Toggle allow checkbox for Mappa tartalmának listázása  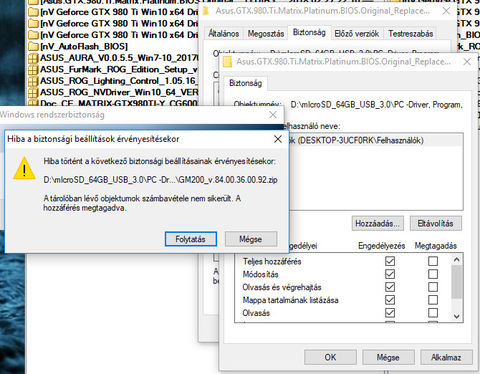click(x=390, y=300)
